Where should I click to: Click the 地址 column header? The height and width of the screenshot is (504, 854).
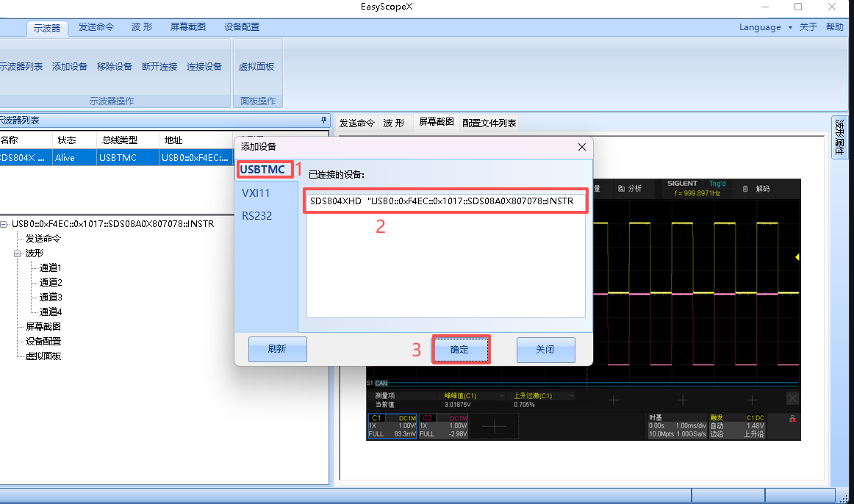tap(196, 140)
